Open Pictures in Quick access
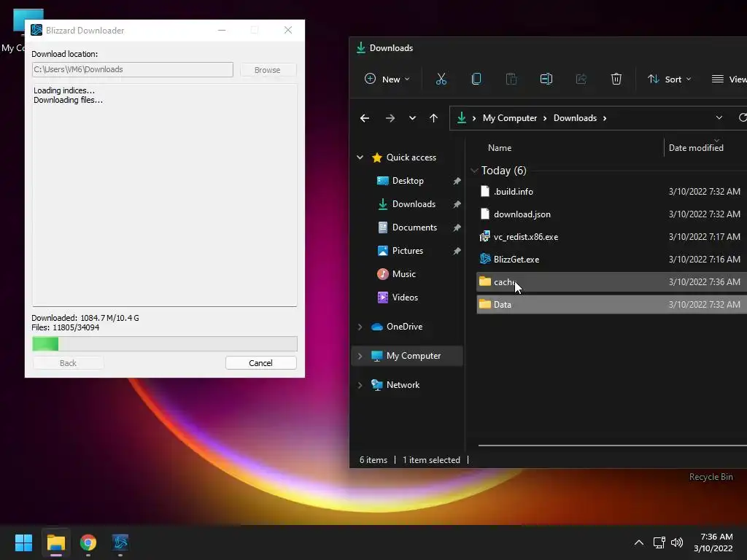 (407, 251)
